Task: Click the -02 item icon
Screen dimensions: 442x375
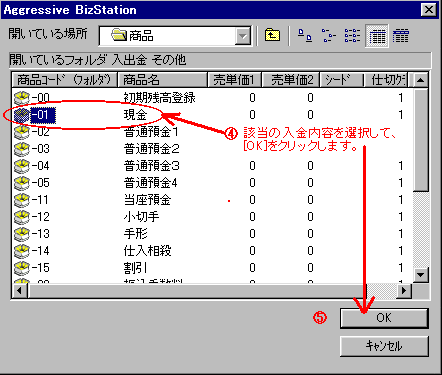Action: 22,132
